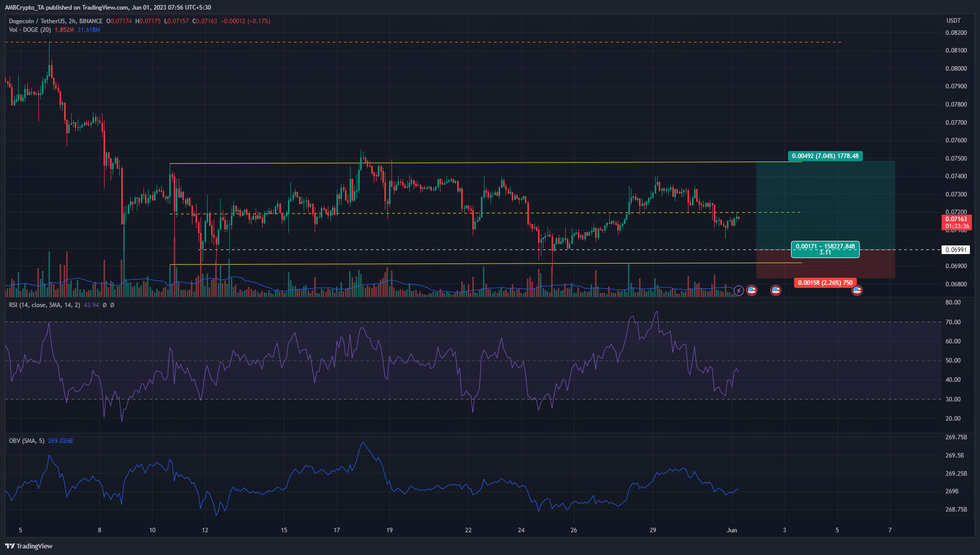Select the Vol · DOGE (20) indicator legend
This screenshot has width=980, height=555.
[30, 30]
